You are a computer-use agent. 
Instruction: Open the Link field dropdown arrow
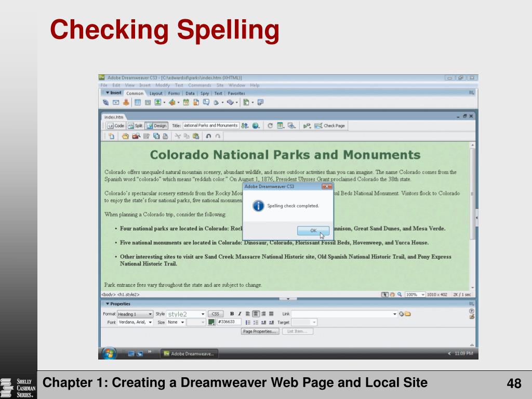[395, 314]
